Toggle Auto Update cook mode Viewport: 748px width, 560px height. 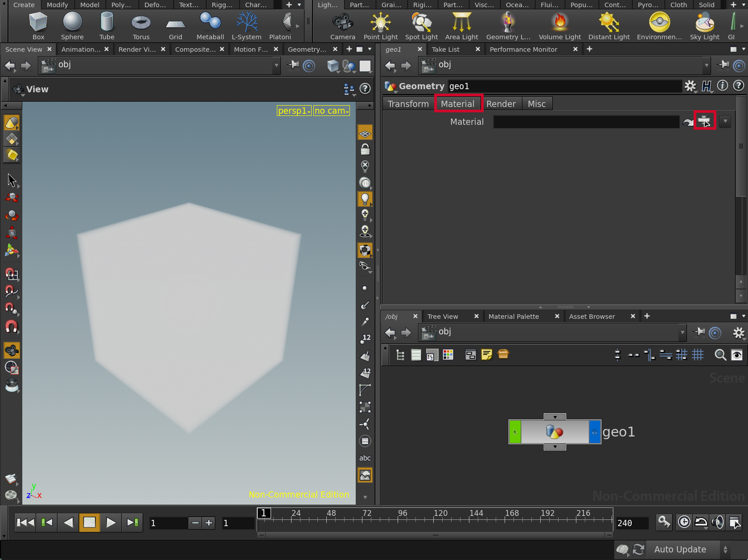(680, 550)
